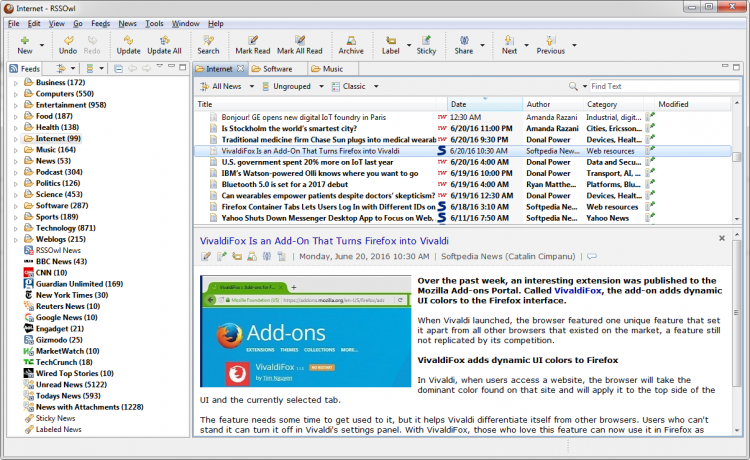Image resolution: width=750 pixels, height=460 pixels.
Task: Open dropdown arrow next to New
Action: pyautogui.click(x=42, y=45)
